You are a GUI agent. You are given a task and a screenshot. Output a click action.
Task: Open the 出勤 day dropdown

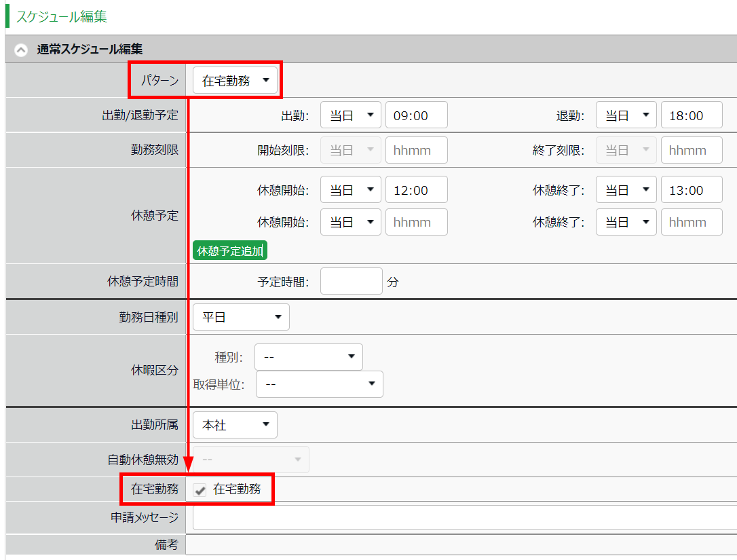tap(351, 115)
